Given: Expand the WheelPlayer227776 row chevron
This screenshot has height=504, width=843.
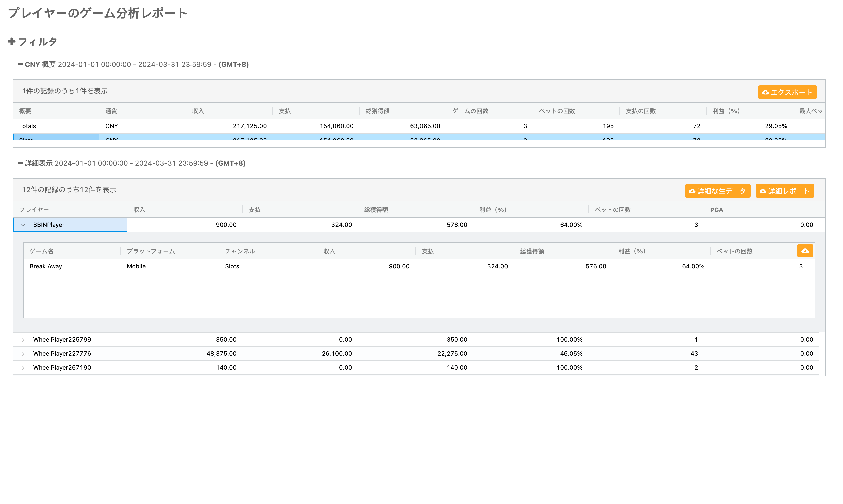Looking at the screenshot, I should pyautogui.click(x=23, y=354).
